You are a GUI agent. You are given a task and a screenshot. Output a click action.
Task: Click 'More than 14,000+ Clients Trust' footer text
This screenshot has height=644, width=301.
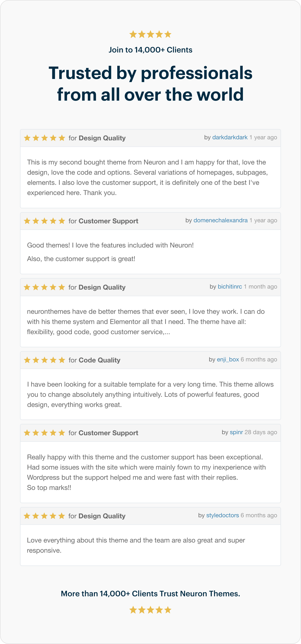pos(150,593)
